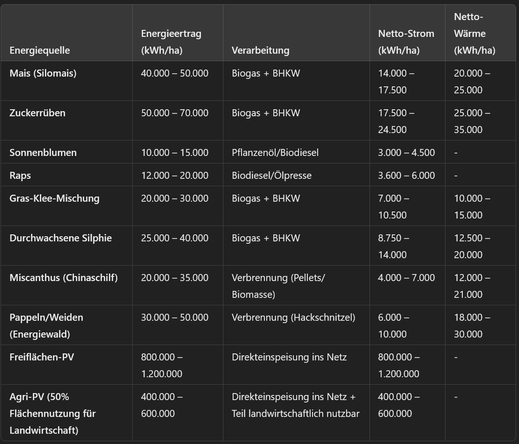This screenshot has height=444, width=519.
Task: Select the 4.000 – 7.000 Netto-Strom cell
Action: (x=406, y=278)
